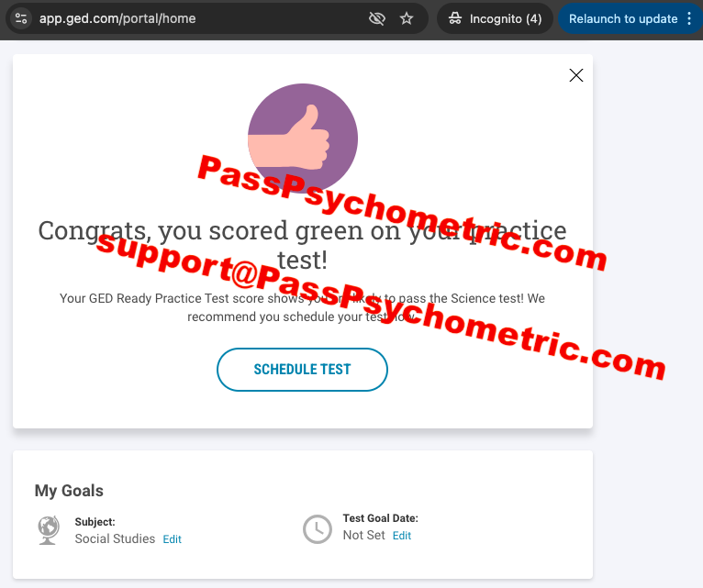Click the 'Congrats, you scored green' heading
Viewport: 703px width, 588px height.
302,245
